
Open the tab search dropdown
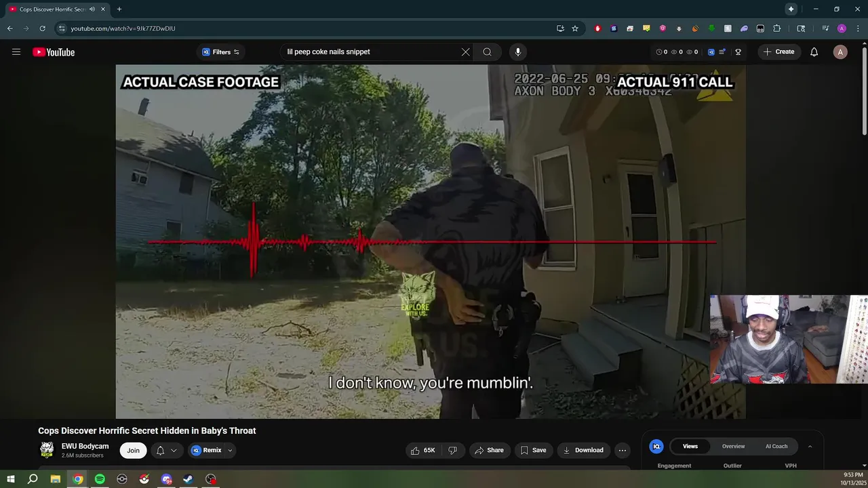(802, 28)
